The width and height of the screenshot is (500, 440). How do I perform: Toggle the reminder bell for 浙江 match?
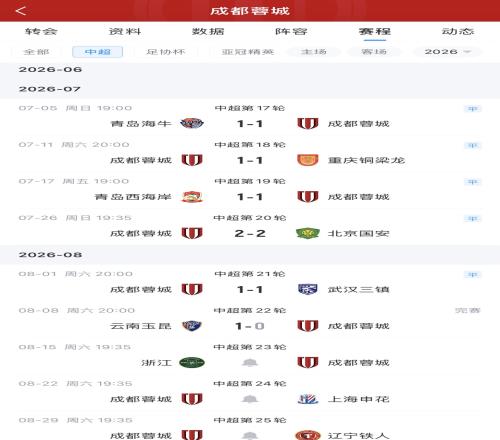pyautogui.click(x=250, y=363)
